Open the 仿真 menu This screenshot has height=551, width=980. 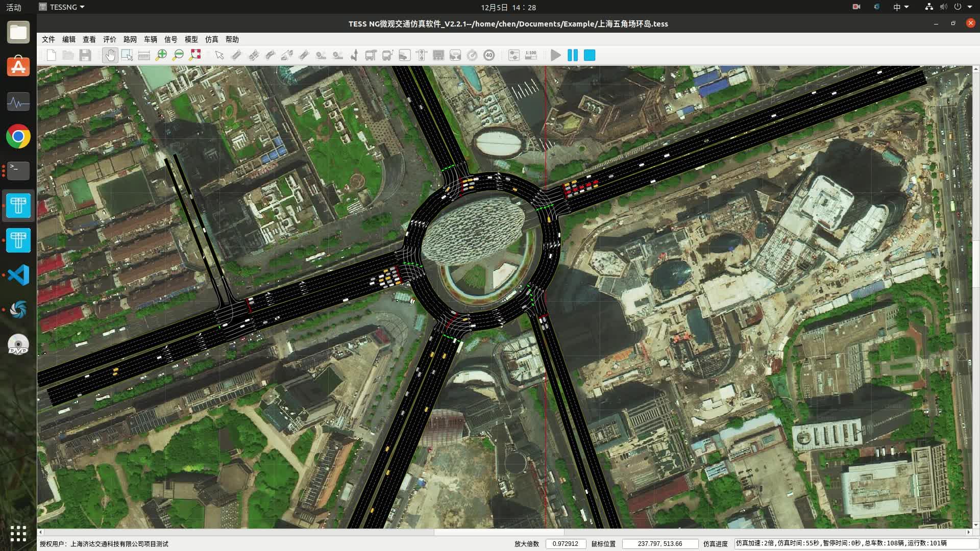pos(211,39)
